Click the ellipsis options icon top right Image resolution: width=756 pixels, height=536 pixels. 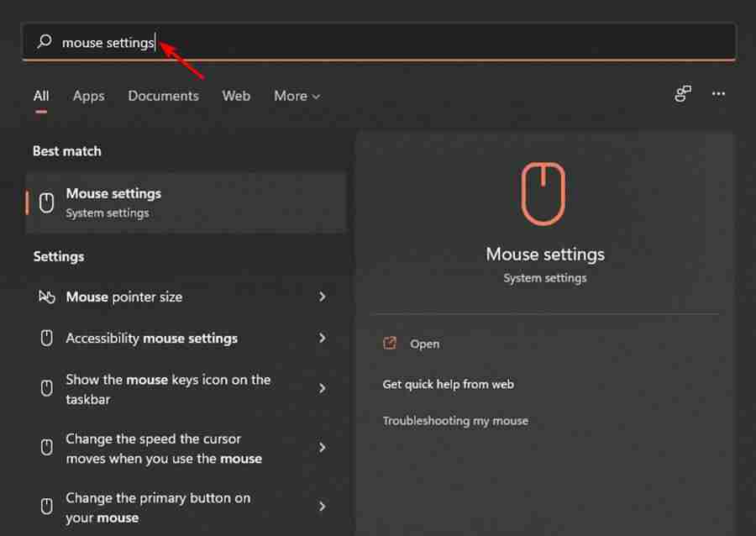coord(718,94)
